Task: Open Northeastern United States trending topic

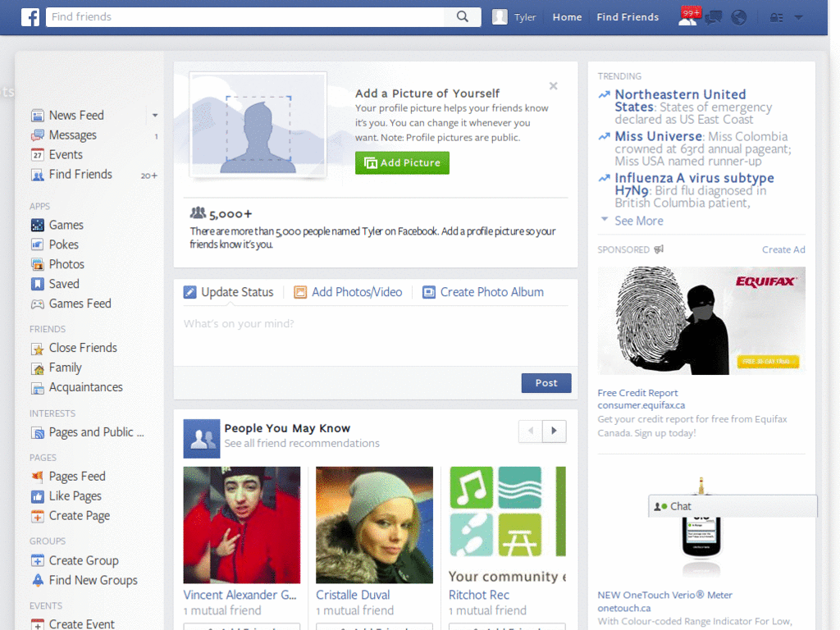Action: pos(680,101)
